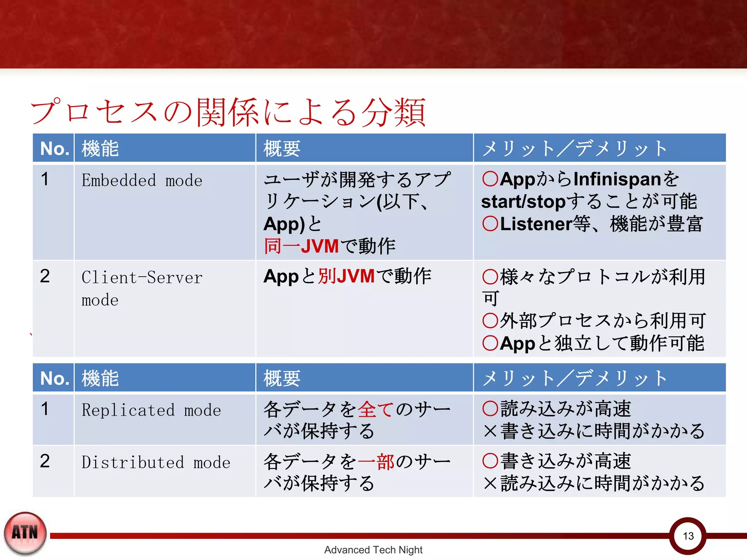Click the Distributed mode cell
Viewport: 747px width, 560px height.
[x=165, y=471]
